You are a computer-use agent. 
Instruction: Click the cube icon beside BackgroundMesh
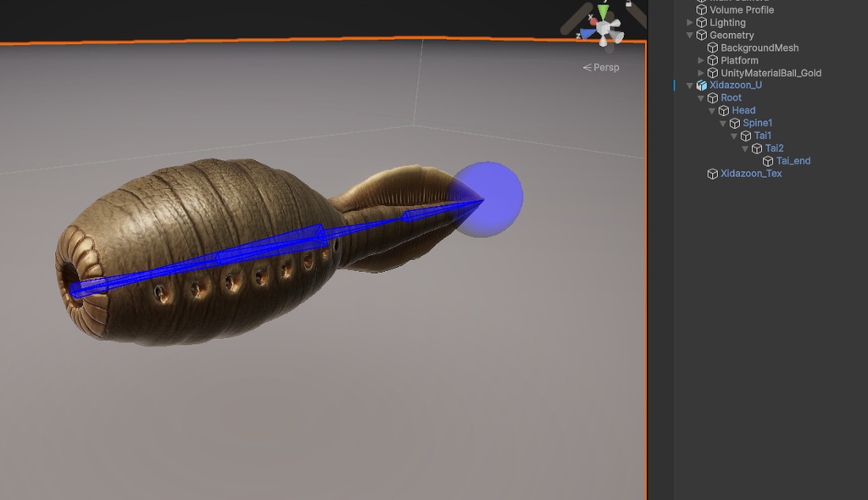click(x=712, y=47)
